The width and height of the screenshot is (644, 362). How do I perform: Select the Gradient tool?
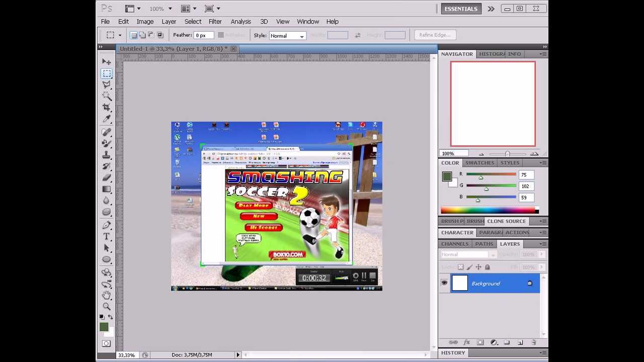coord(107,189)
